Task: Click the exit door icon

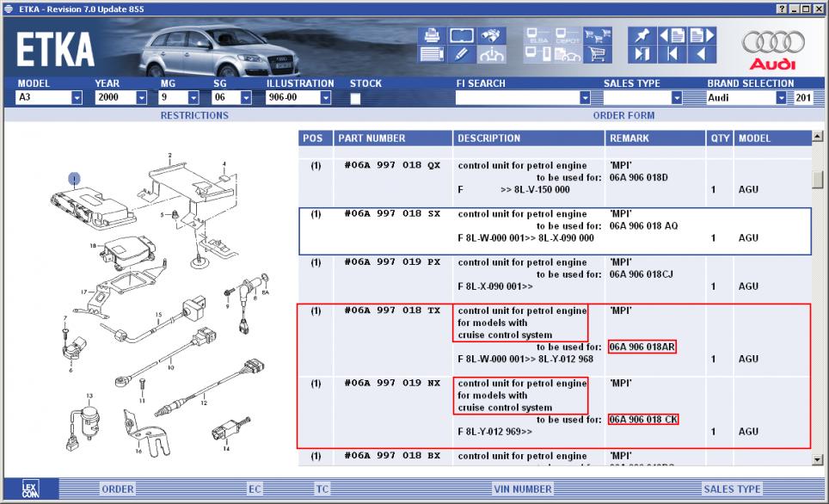Action: click(x=642, y=54)
